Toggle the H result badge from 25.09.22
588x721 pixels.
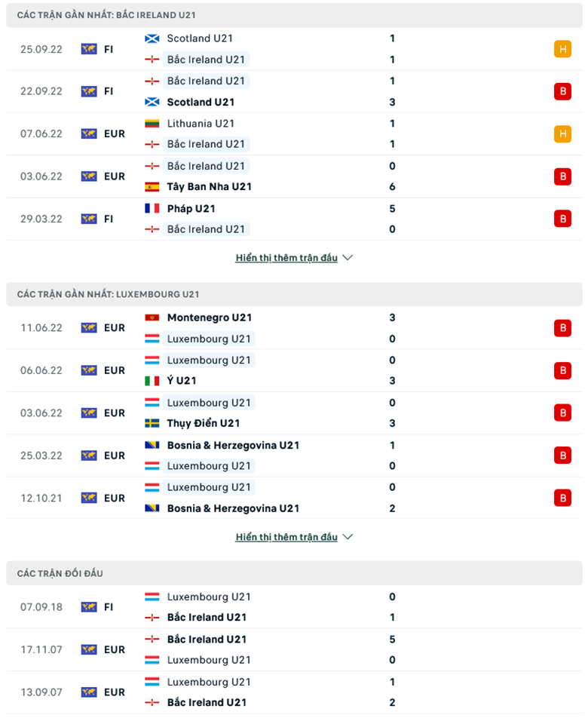[563, 48]
